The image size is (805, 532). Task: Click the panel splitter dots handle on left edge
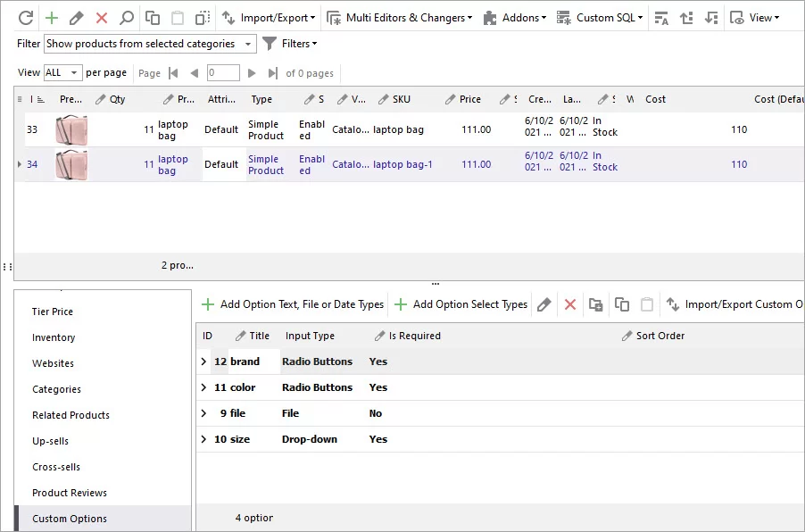pos(7,267)
